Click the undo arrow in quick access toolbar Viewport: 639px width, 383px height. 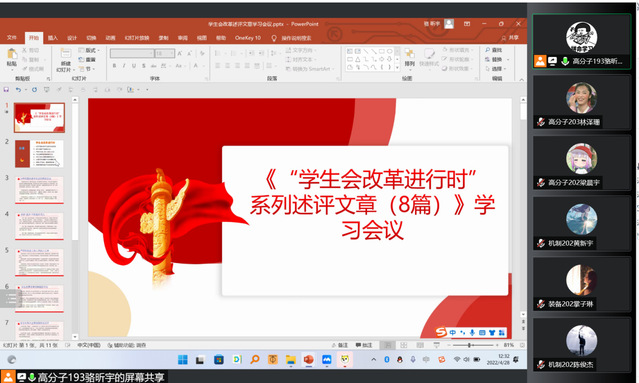point(18,90)
